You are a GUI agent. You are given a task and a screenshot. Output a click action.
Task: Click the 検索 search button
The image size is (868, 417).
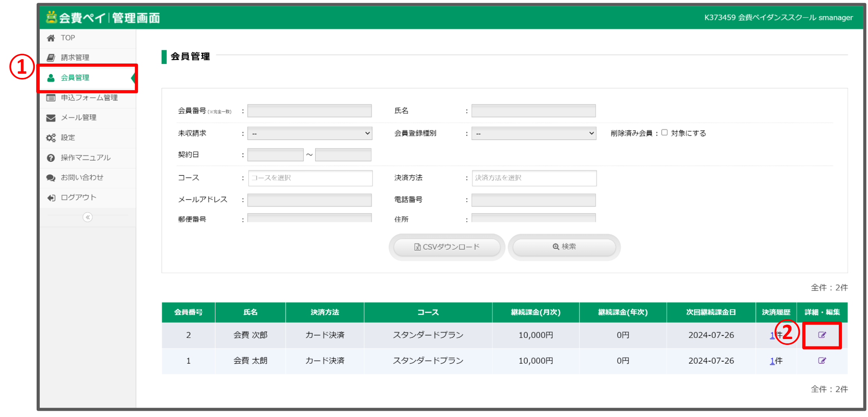tap(564, 247)
